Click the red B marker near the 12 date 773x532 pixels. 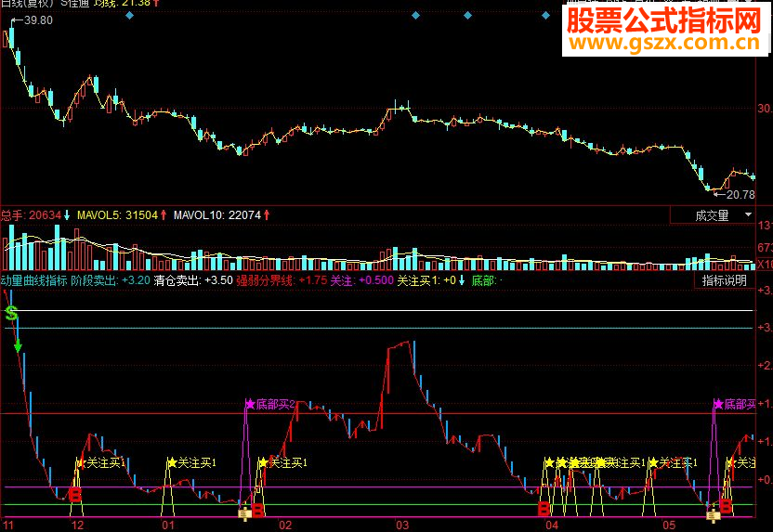(x=75, y=495)
